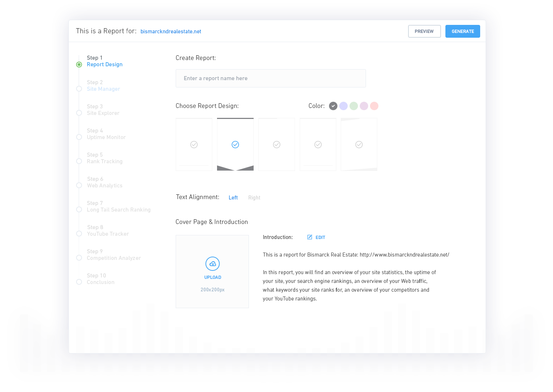This screenshot has width=553, height=392.
Task: Select the third report design thumbnail
Action: tap(277, 144)
